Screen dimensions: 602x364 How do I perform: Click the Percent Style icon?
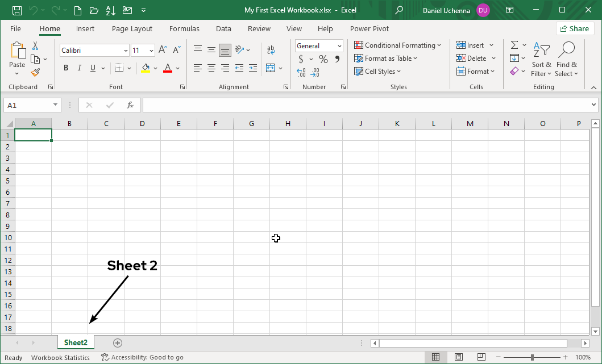pos(322,58)
